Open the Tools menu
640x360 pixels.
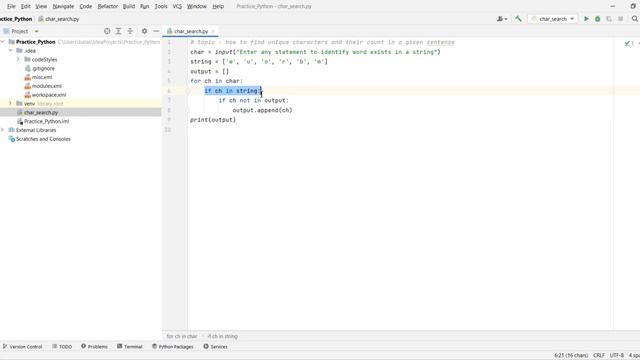pos(161,7)
